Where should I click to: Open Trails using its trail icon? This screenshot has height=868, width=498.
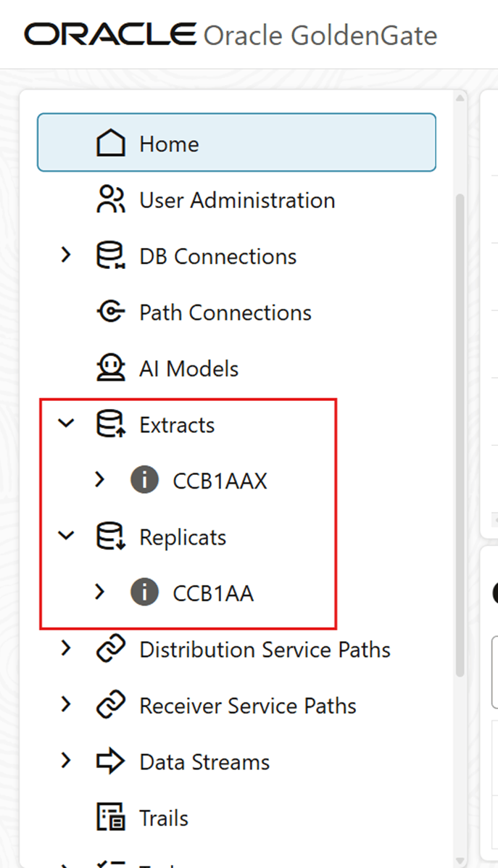point(109,817)
